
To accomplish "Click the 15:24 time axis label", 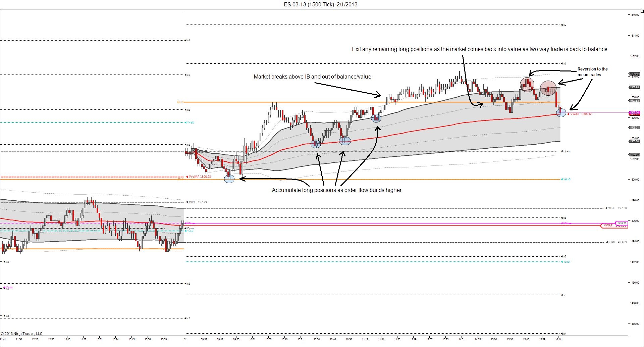I will [115, 339].
